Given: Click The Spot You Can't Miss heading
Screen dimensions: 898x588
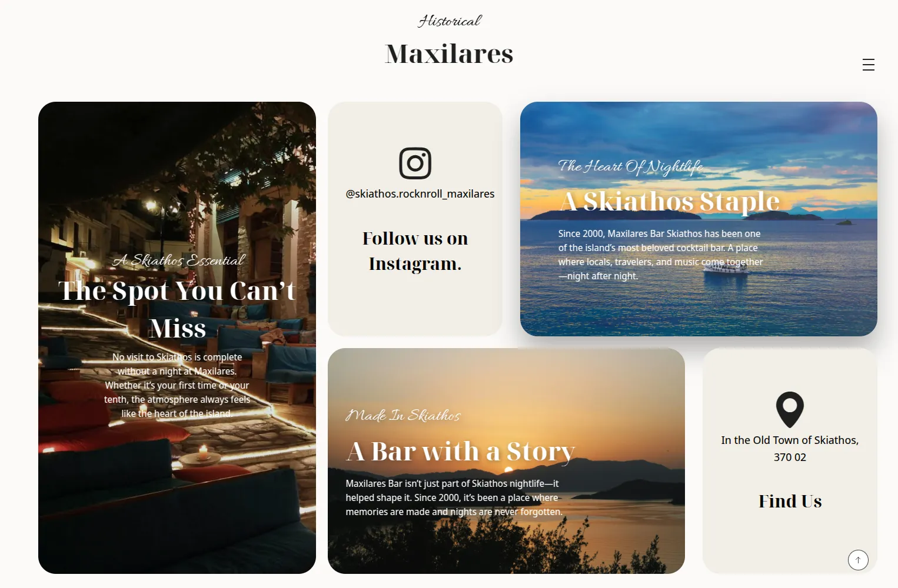Looking at the screenshot, I should click(x=177, y=309).
